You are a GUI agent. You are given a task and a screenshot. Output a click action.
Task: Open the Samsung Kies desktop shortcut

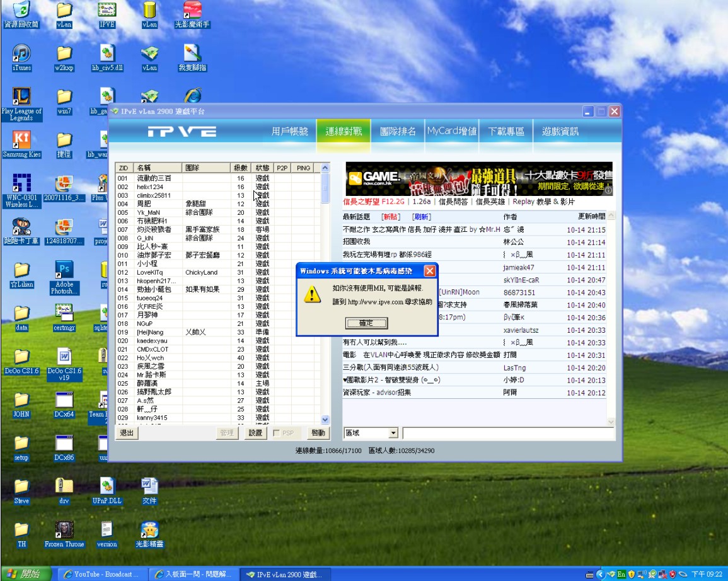(21, 141)
